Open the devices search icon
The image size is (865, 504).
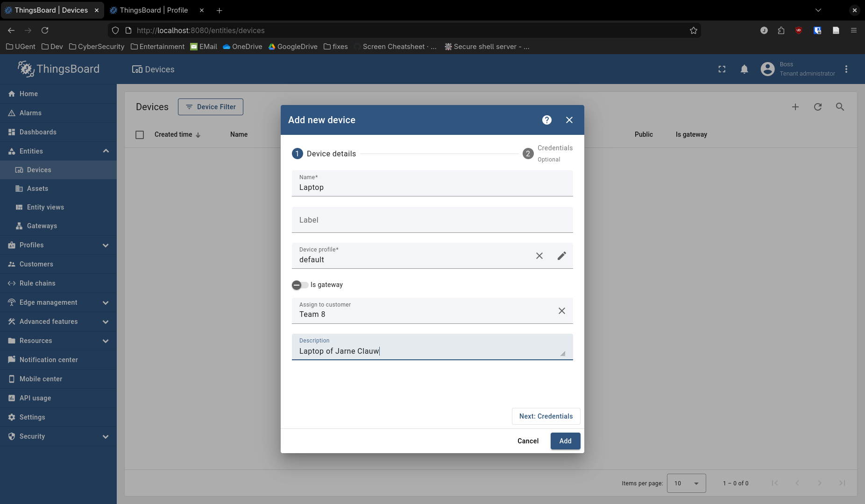[840, 107]
